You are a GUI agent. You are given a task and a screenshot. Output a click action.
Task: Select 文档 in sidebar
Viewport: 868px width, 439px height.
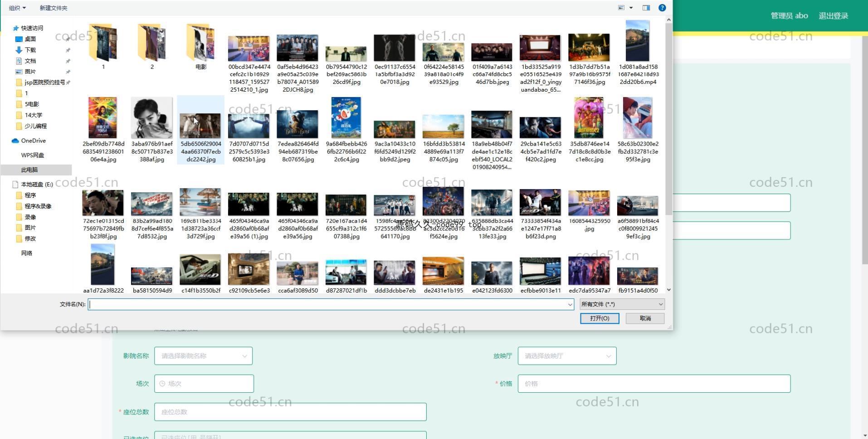30,61
